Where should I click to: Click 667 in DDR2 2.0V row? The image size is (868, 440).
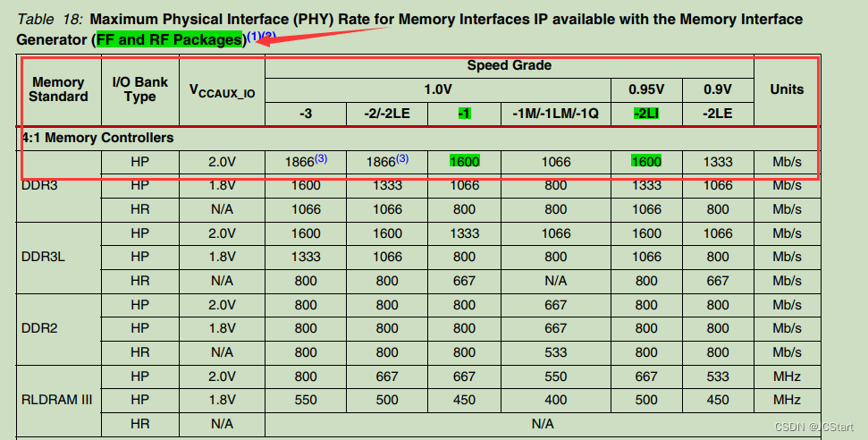[556, 304]
